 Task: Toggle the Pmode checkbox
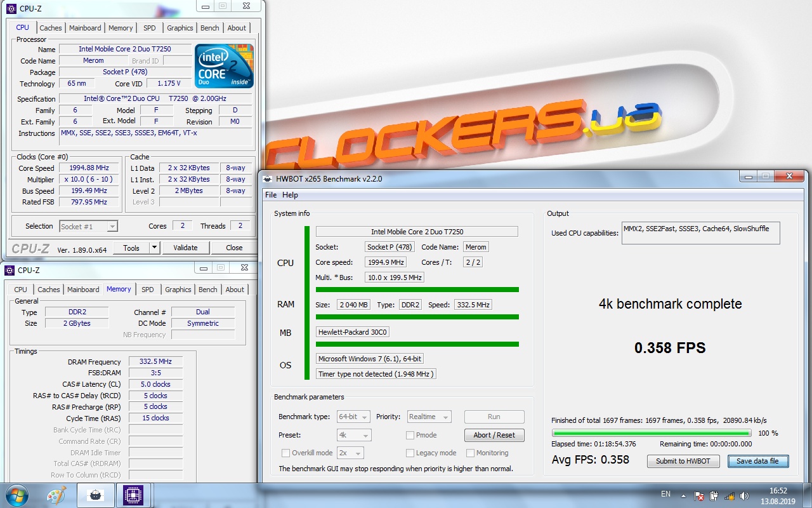[x=410, y=435]
